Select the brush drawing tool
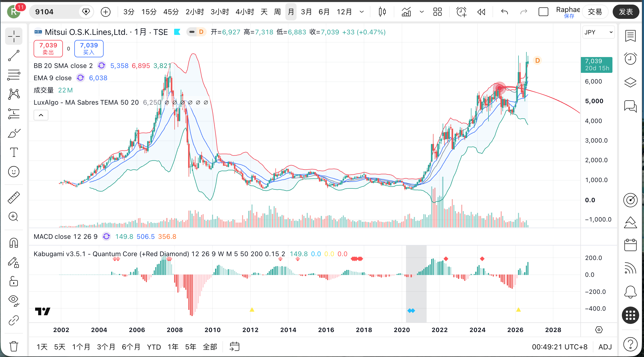Viewport: 644px width, 357px height. (14, 133)
